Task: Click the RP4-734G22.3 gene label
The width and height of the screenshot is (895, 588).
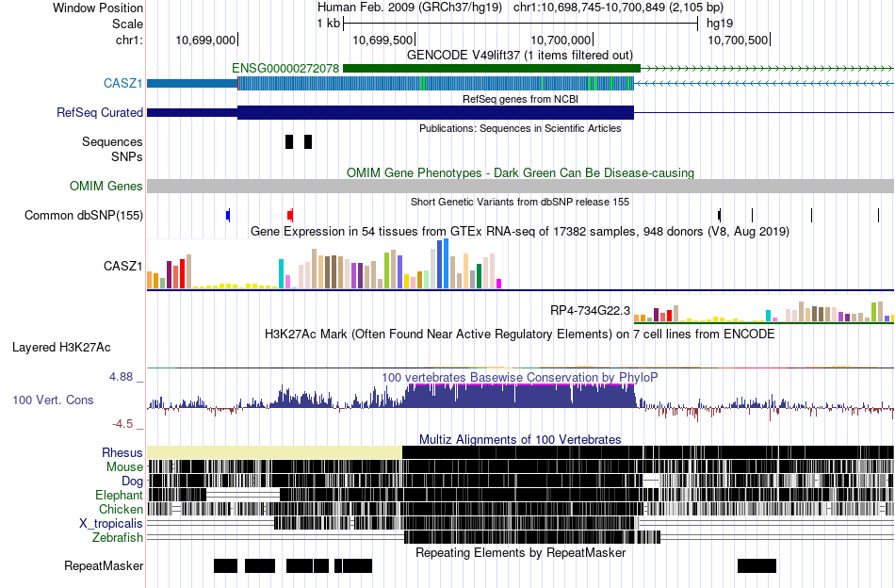Action: 590,311
